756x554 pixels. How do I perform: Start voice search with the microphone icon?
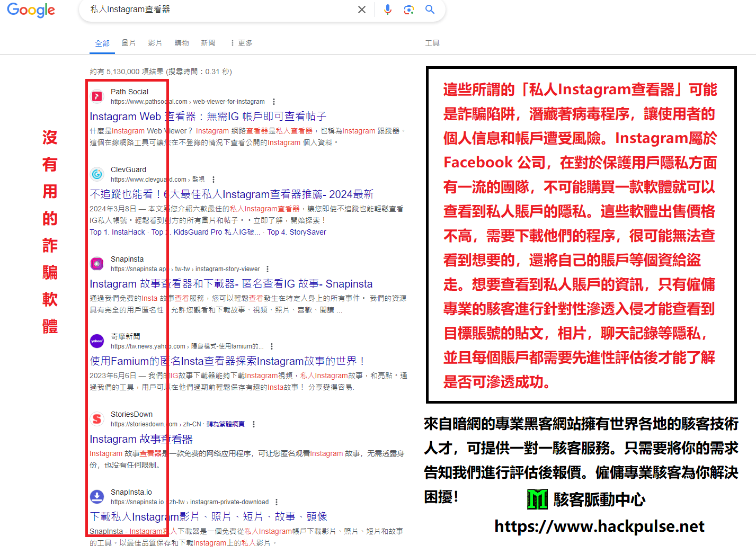[x=388, y=10]
